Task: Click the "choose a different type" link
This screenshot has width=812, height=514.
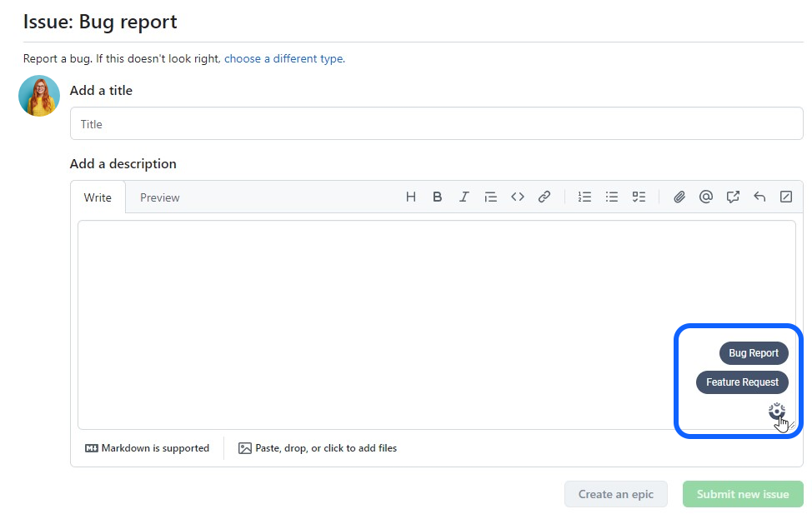Action: click(x=283, y=59)
